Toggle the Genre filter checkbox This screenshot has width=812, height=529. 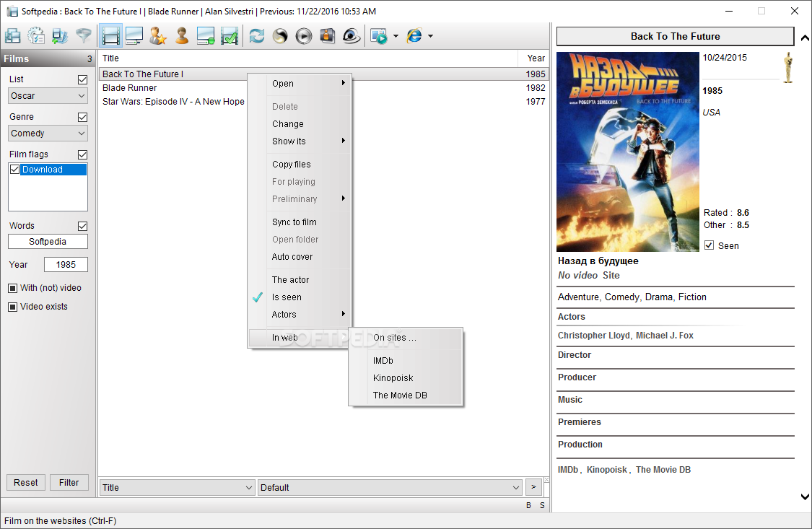[82, 117]
